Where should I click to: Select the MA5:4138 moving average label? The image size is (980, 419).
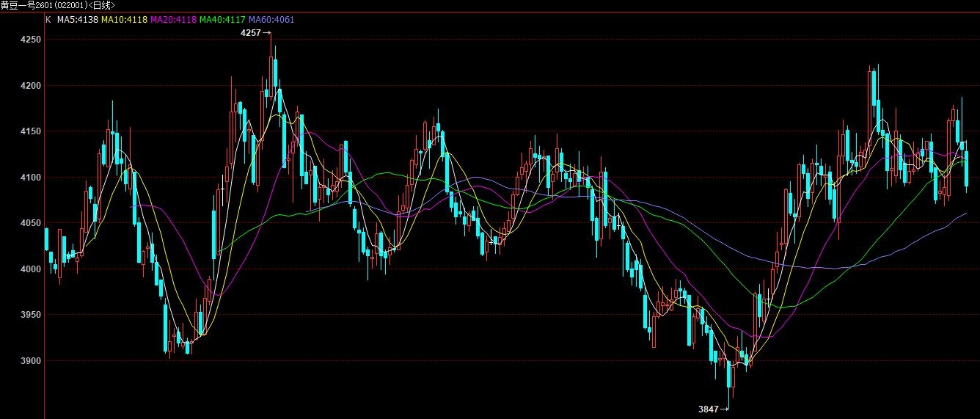tap(77, 20)
